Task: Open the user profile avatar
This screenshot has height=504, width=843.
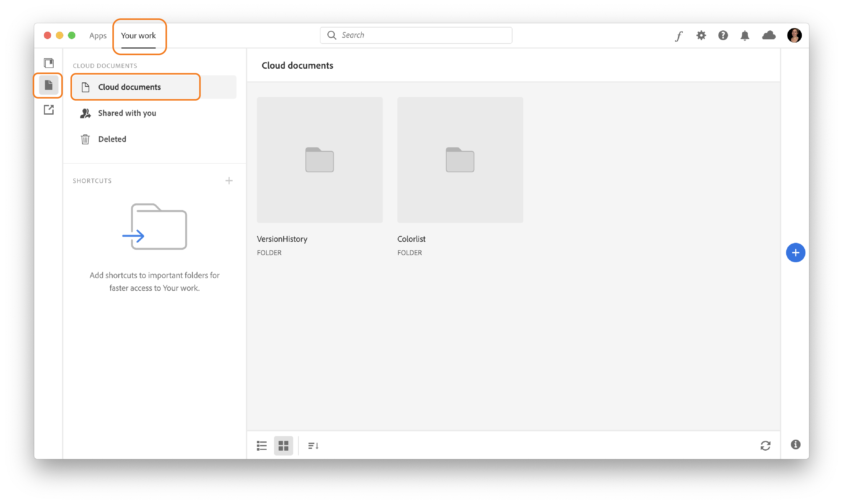Action: (x=794, y=35)
